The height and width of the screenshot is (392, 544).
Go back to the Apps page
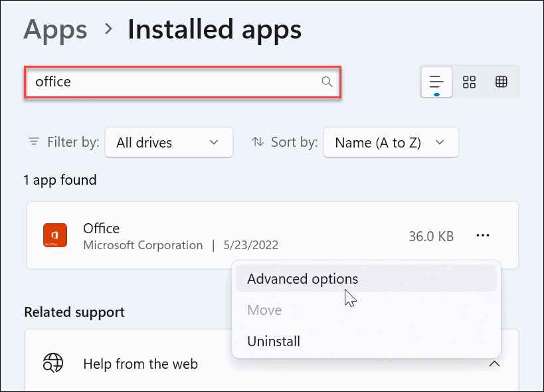[x=55, y=29]
